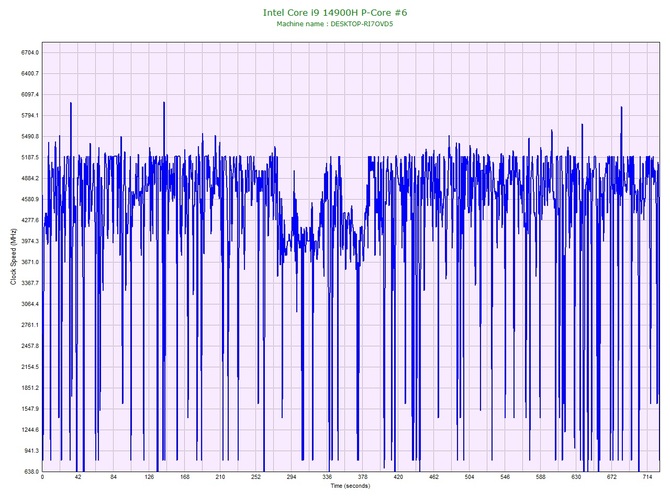670x503 pixels.
Task: Click the 5490.8 y-axis value
Action: (30, 136)
